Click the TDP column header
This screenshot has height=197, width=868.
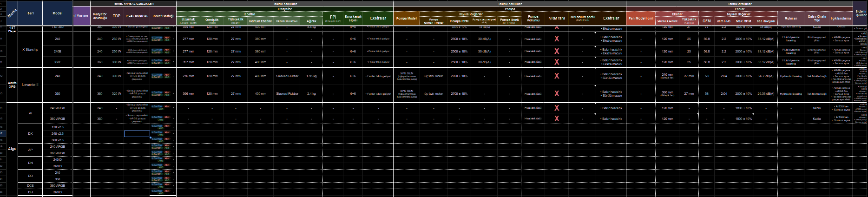click(x=117, y=16)
